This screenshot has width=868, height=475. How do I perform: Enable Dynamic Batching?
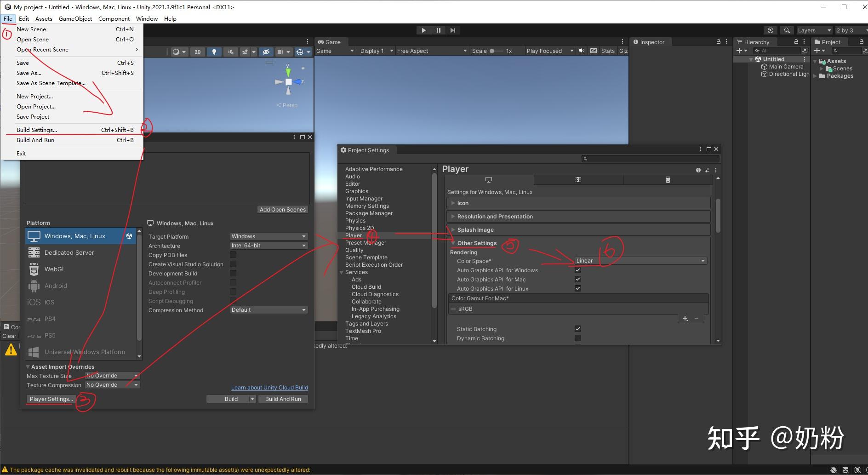pyautogui.click(x=577, y=338)
